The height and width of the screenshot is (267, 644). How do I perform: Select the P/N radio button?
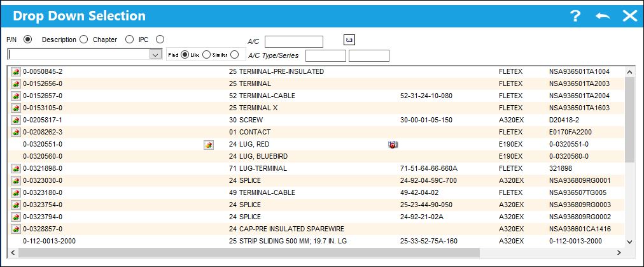[28, 40]
